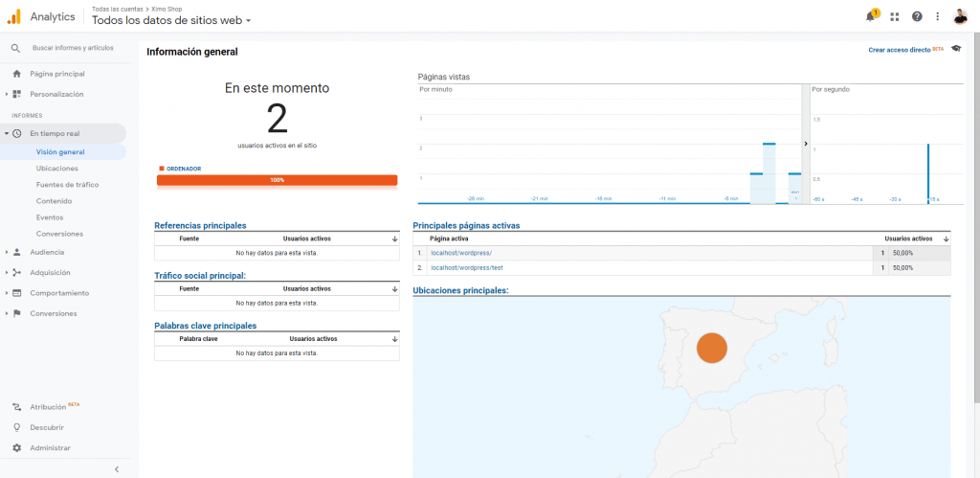This screenshot has height=478, width=980.
Task: Click the Descubrir lightbulb icon
Action: pyautogui.click(x=17, y=428)
